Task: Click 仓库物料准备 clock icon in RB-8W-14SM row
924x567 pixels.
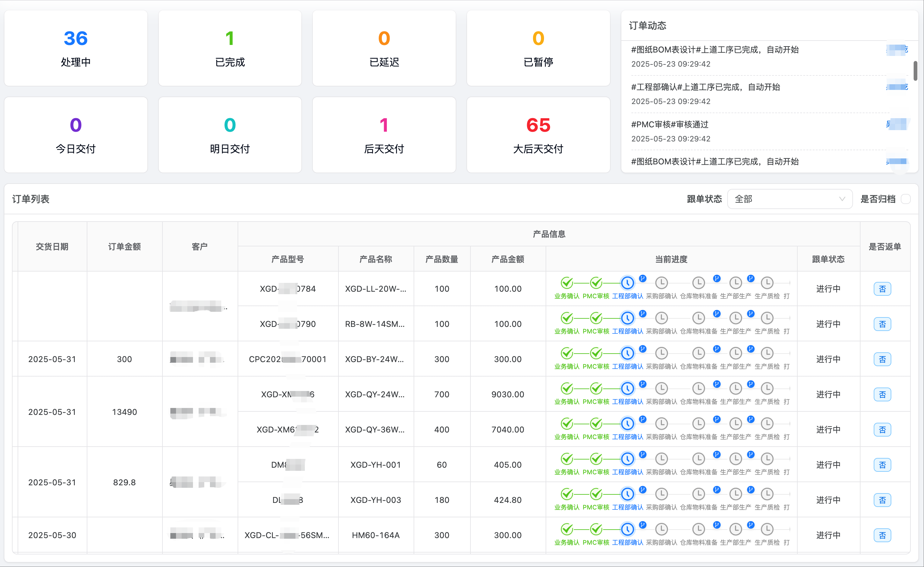Action: coord(698,318)
